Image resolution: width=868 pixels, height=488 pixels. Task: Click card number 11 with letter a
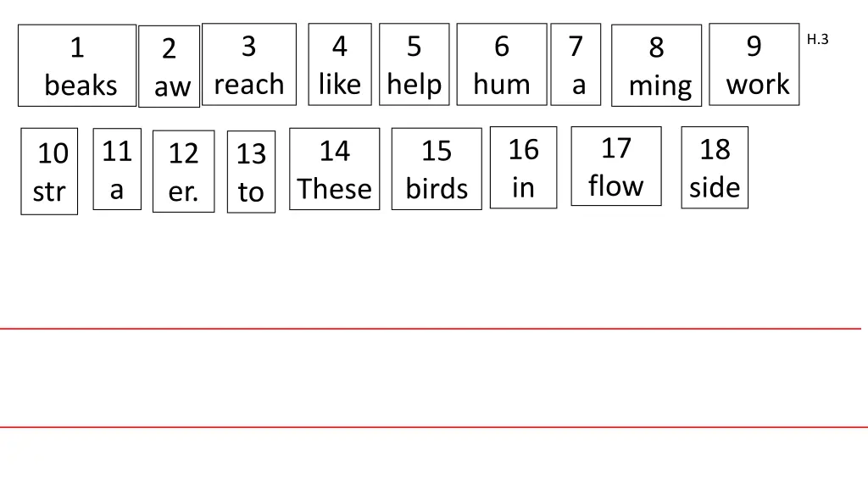pos(117,169)
